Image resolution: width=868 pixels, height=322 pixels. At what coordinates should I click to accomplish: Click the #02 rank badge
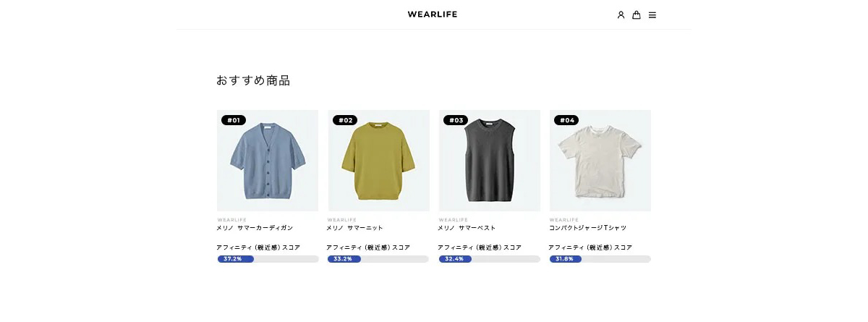pyautogui.click(x=345, y=120)
